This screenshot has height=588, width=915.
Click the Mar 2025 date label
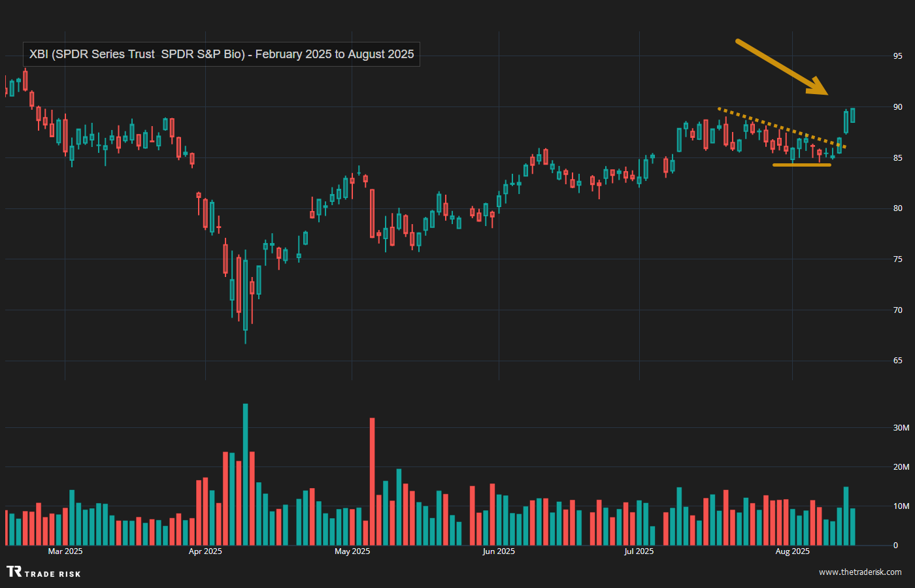(65, 551)
